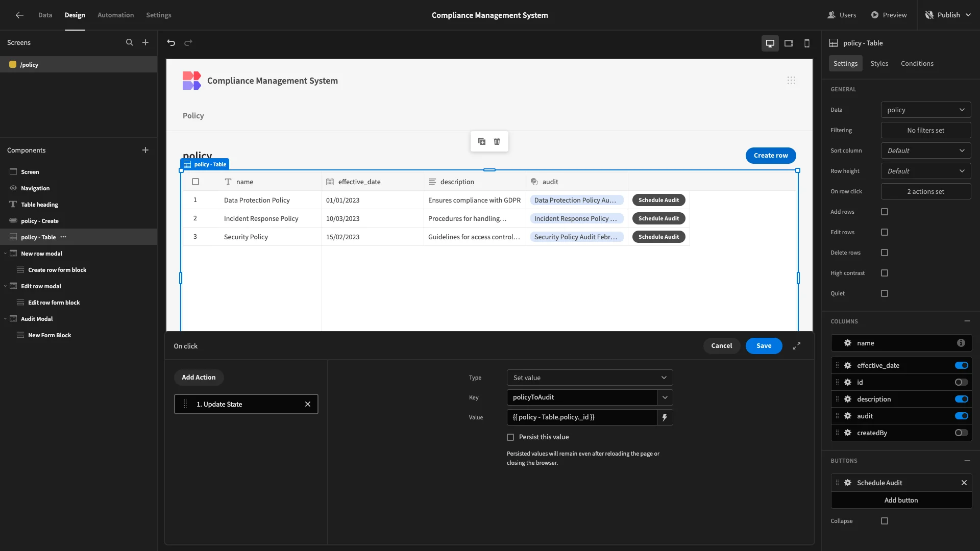This screenshot has height=551, width=980.
Task: Toggle the id column visibility switch
Action: [961, 382]
